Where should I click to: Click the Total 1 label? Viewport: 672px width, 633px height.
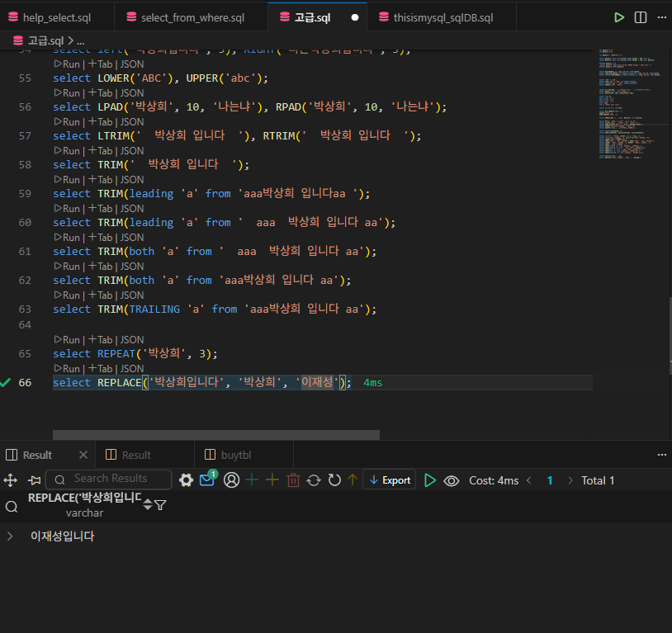point(598,480)
